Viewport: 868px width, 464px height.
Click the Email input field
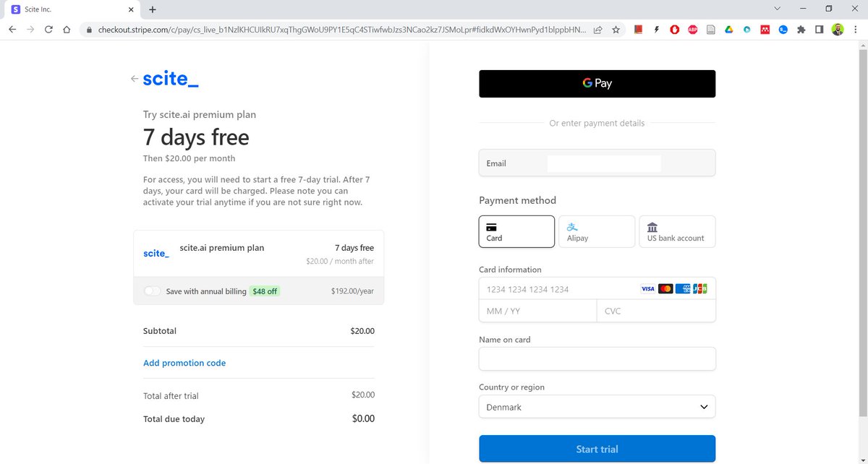click(x=604, y=163)
